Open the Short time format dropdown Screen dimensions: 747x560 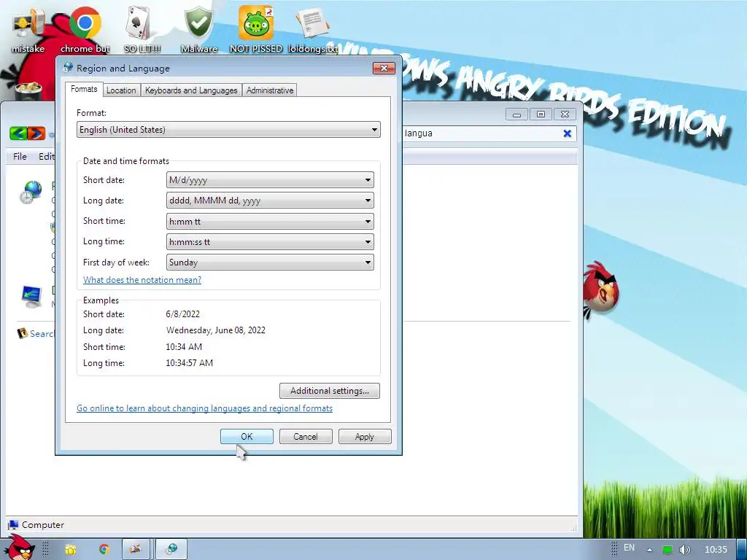[270, 222]
